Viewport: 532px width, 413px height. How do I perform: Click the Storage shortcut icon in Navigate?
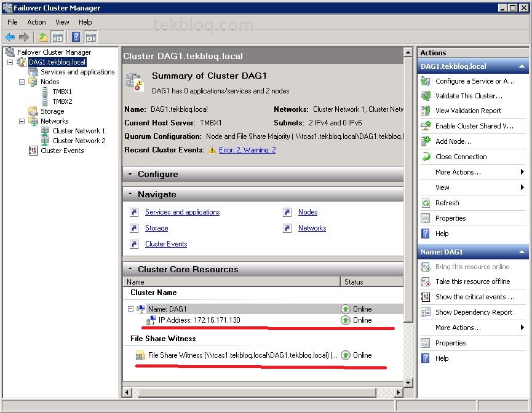pos(134,228)
